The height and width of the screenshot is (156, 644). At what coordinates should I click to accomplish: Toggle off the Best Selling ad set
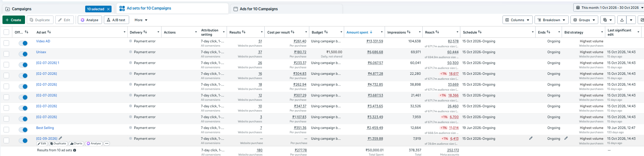click(23, 130)
